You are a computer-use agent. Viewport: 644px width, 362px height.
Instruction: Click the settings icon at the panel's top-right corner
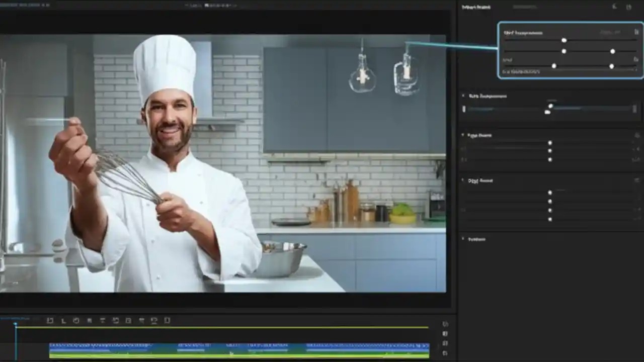(629, 7)
